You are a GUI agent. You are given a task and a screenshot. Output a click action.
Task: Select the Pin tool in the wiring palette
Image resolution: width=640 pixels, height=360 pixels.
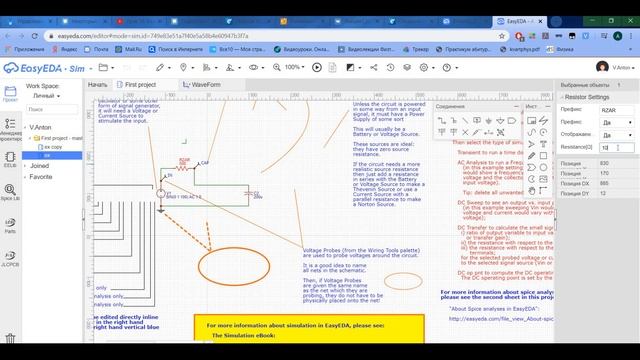(x=489, y=132)
